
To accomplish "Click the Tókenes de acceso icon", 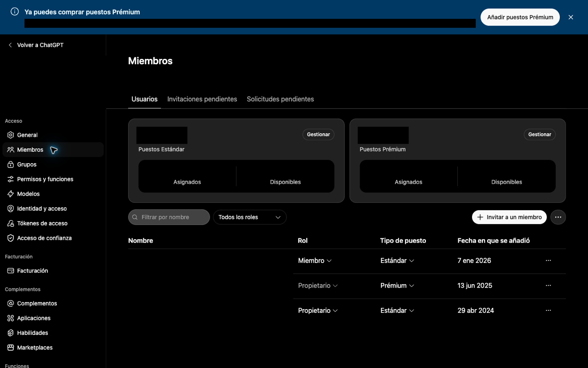I will [x=10, y=223].
